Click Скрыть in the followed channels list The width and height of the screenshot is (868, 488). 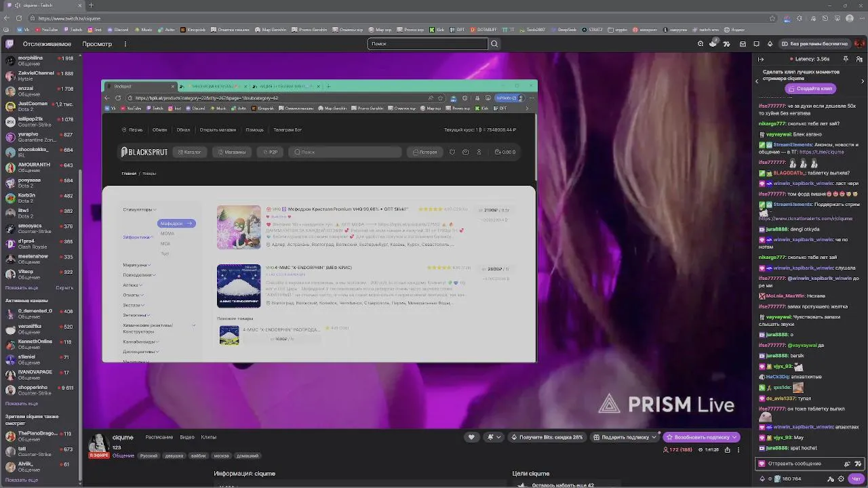click(x=64, y=287)
